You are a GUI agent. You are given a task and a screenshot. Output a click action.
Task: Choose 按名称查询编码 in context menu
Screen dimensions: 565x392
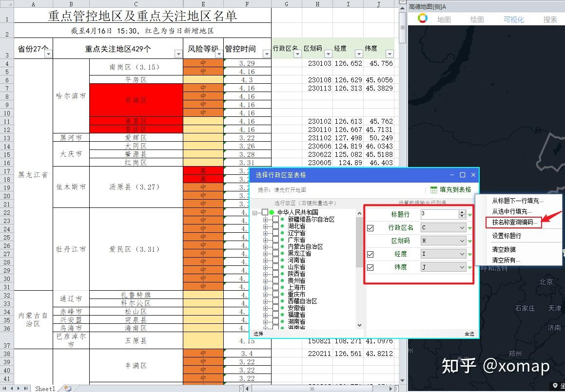pyautogui.click(x=515, y=223)
